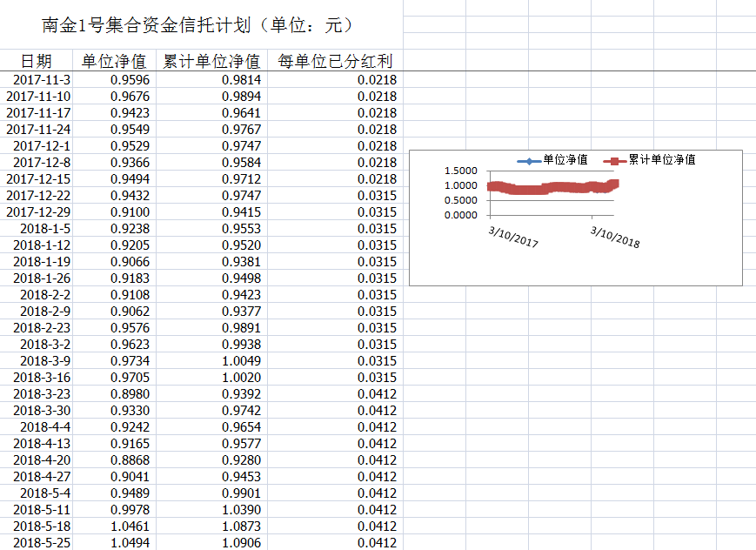
Task: Click the blue 单位净值 legend marker in chart
Action: pos(528,160)
